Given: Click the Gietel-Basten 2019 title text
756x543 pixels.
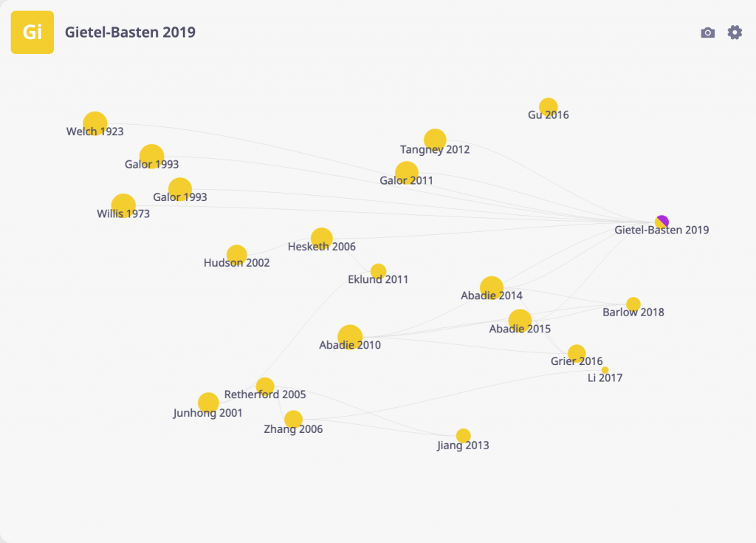Looking at the screenshot, I should click(130, 33).
